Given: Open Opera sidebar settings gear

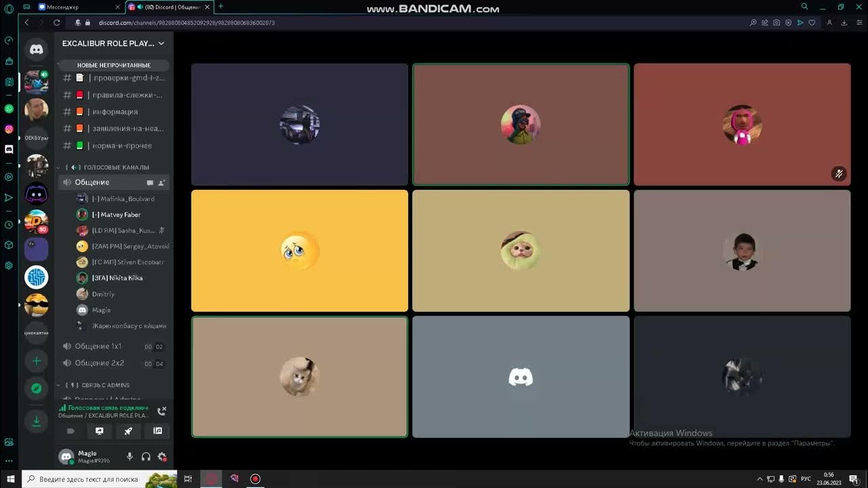Looking at the screenshot, I should point(9,266).
